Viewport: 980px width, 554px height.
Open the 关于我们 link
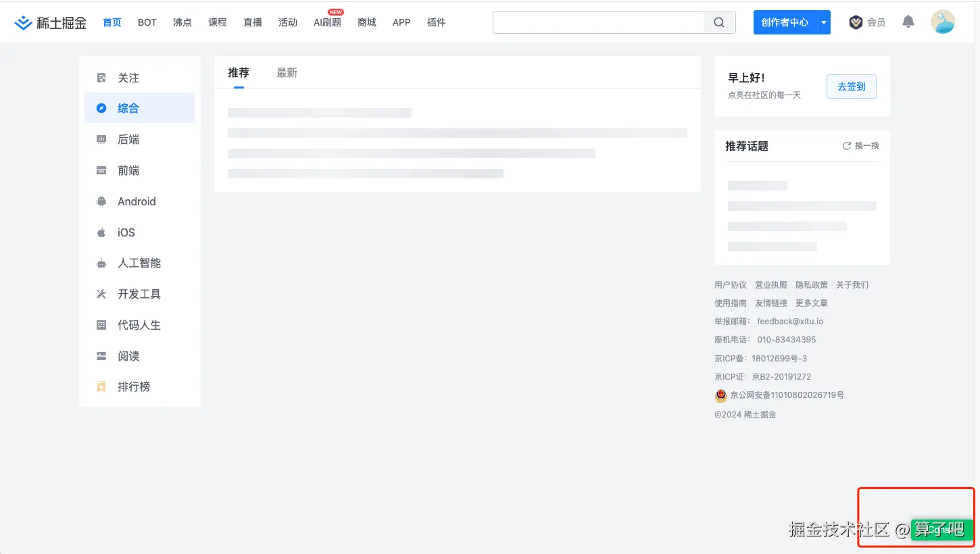(x=852, y=285)
